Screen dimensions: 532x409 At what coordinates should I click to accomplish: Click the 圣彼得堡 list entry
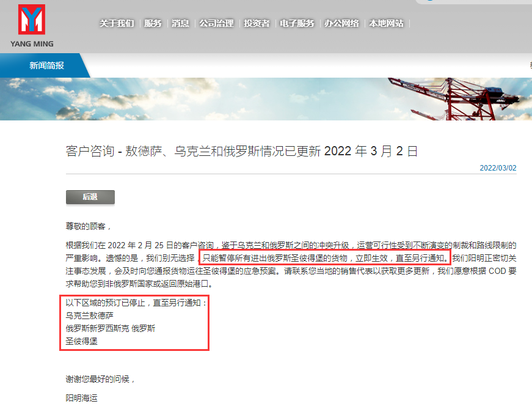(81, 341)
